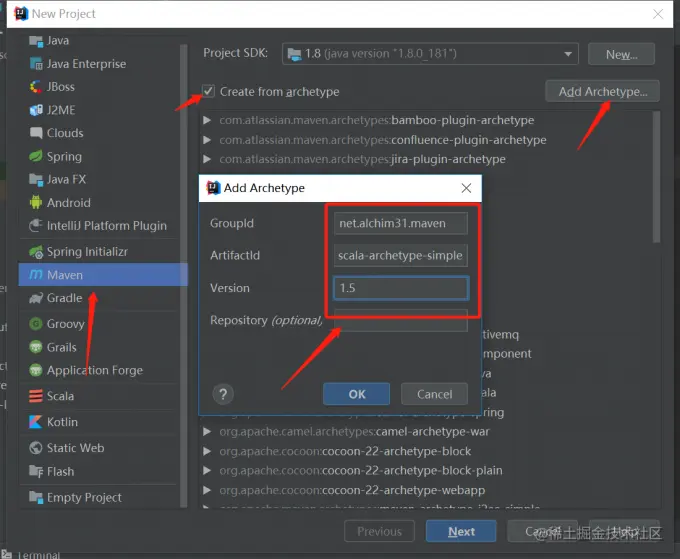Click the Previous button
This screenshot has height=559, width=680.
pos(379,531)
